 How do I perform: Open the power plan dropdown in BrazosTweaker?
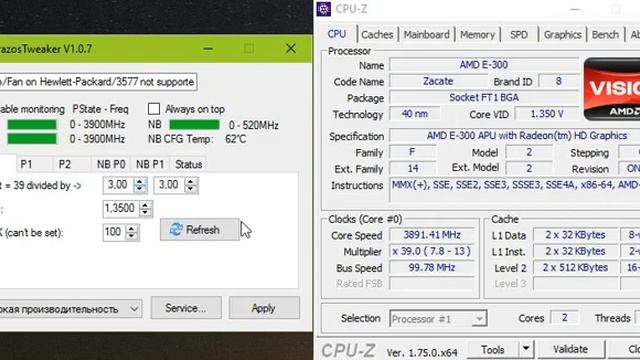(70, 309)
